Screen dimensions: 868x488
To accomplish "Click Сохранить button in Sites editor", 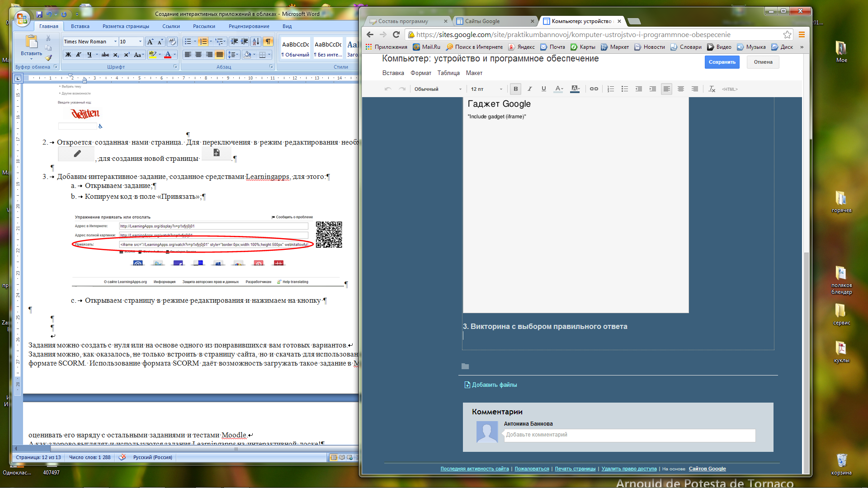I will point(722,62).
